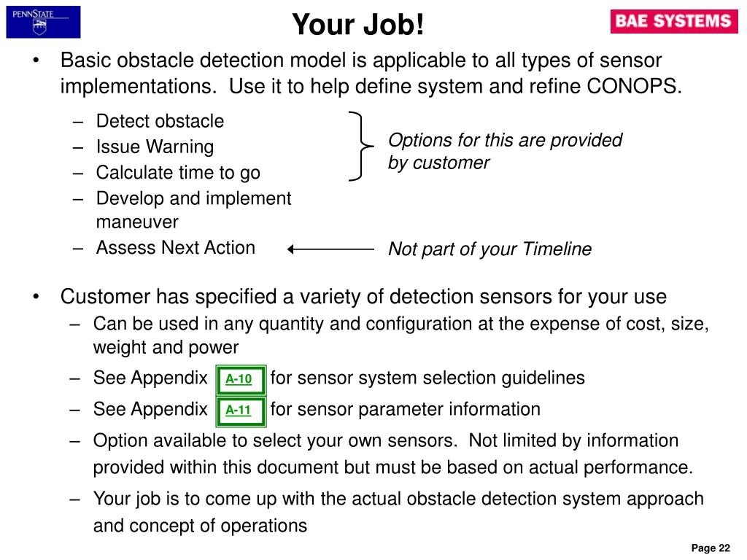
Task: Click the arrow pointing to Assess Next Action
Action: pyautogui.click(x=330, y=249)
